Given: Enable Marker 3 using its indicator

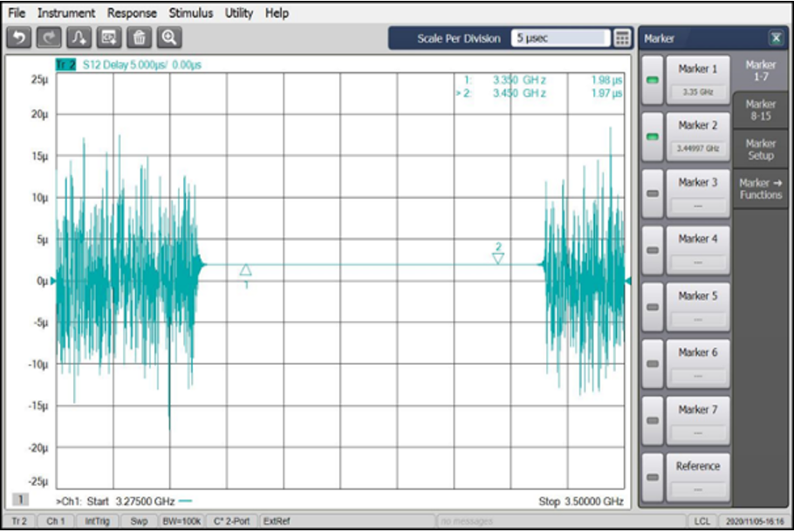Looking at the screenshot, I should (654, 192).
